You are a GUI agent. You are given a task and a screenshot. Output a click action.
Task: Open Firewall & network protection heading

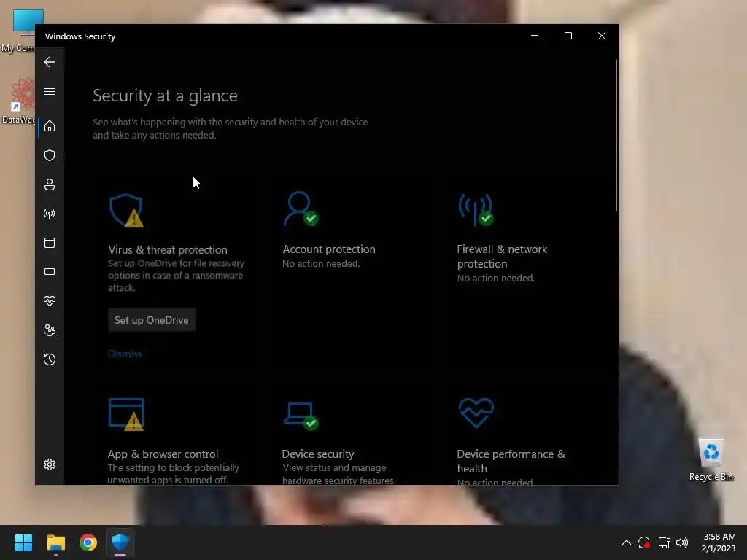502,257
